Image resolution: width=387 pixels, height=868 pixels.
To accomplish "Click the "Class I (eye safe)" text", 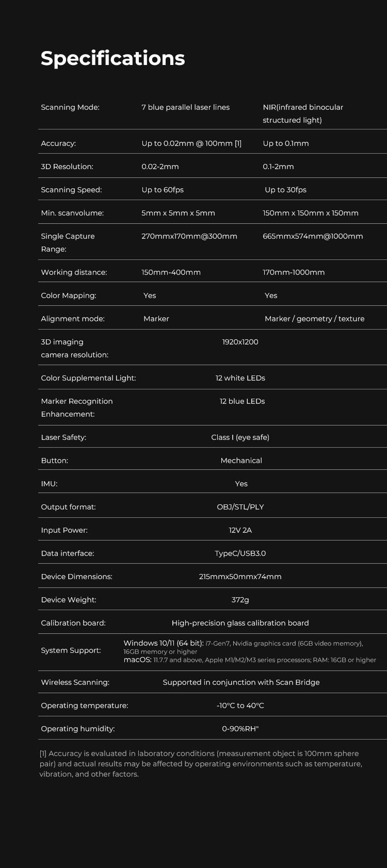I will click(x=240, y=437).
